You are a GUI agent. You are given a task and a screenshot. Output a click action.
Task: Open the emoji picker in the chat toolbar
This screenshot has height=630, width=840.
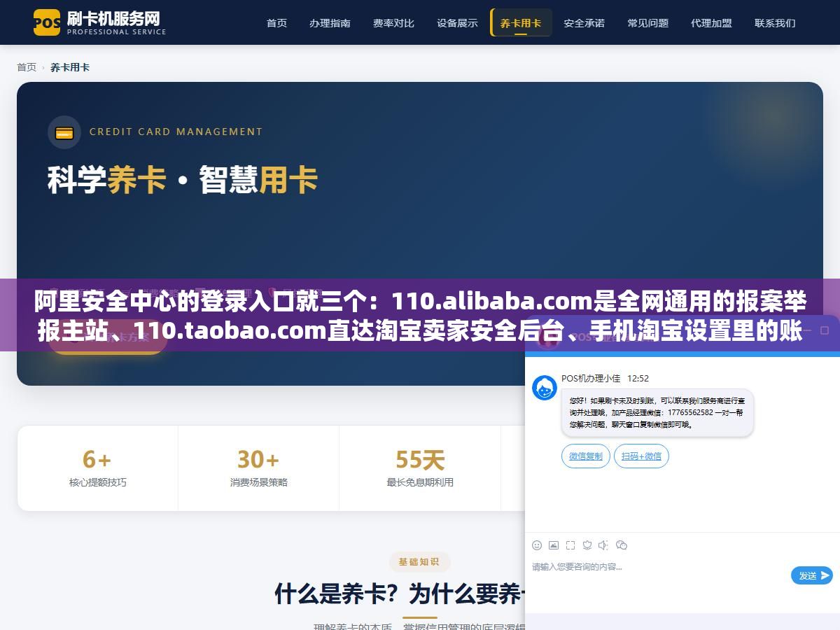pos(537,545)
